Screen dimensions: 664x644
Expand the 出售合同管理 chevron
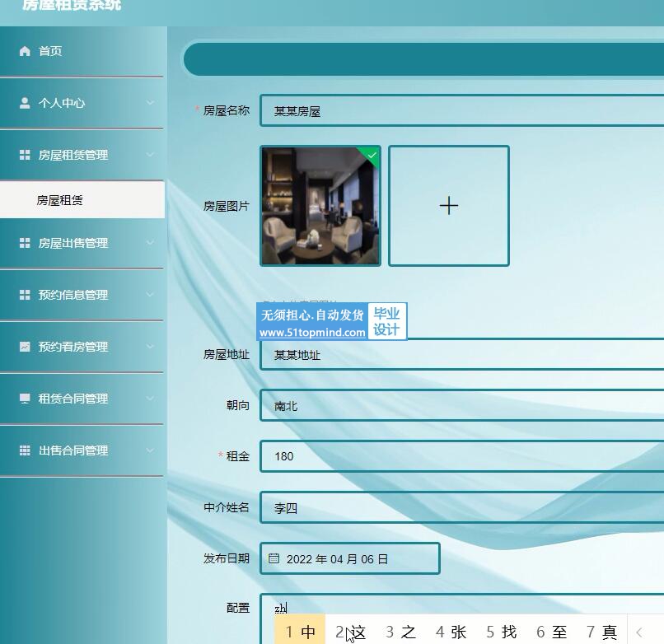(150, 450)
